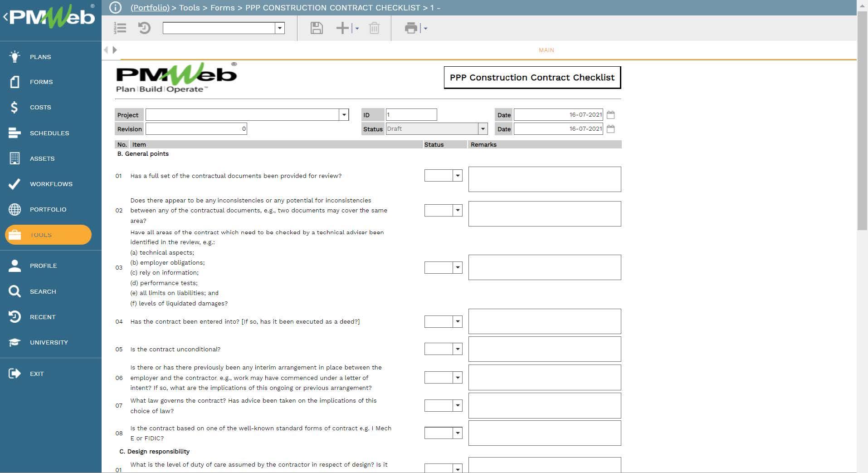Click the Portfolio breadcrumb link
The image size is (868, 473).
click(150, 8)
